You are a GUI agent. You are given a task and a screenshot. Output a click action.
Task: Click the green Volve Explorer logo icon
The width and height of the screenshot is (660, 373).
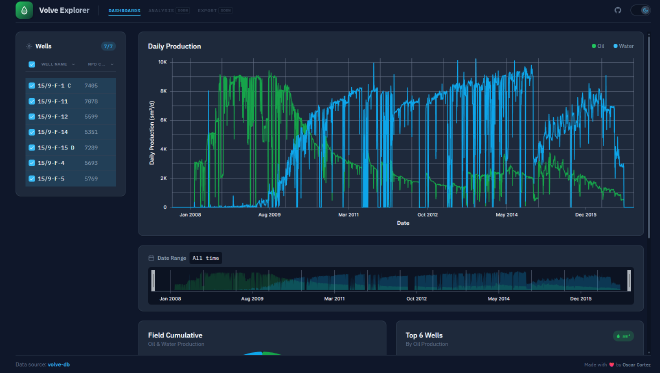[x=24, y=10]
